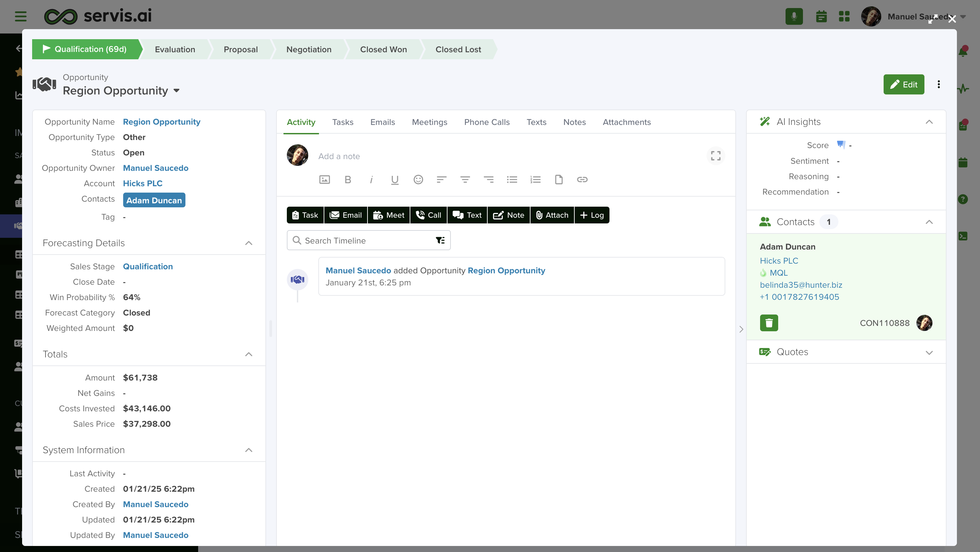
Task: Compose an Email from the action bar
Action: click(345, 215)
